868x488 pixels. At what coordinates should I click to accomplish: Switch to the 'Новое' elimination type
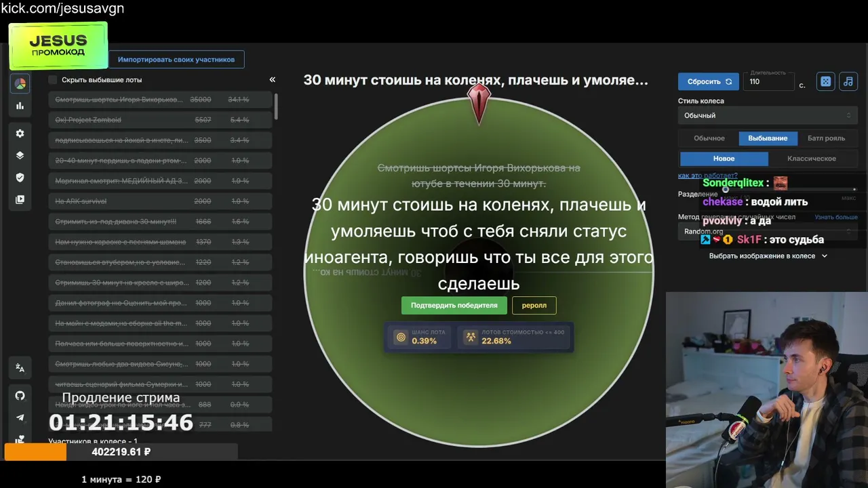(x=724, y=159)
